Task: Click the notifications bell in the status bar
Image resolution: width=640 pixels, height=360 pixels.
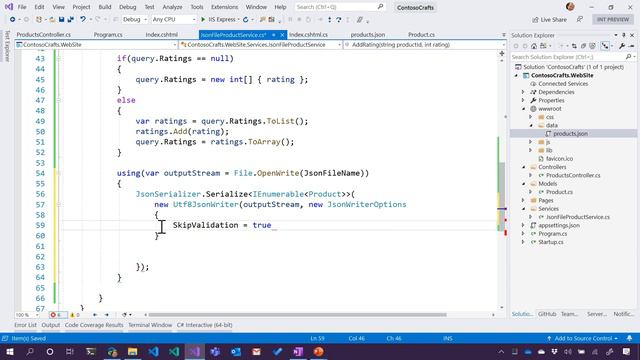Action: tap(629, 338)
